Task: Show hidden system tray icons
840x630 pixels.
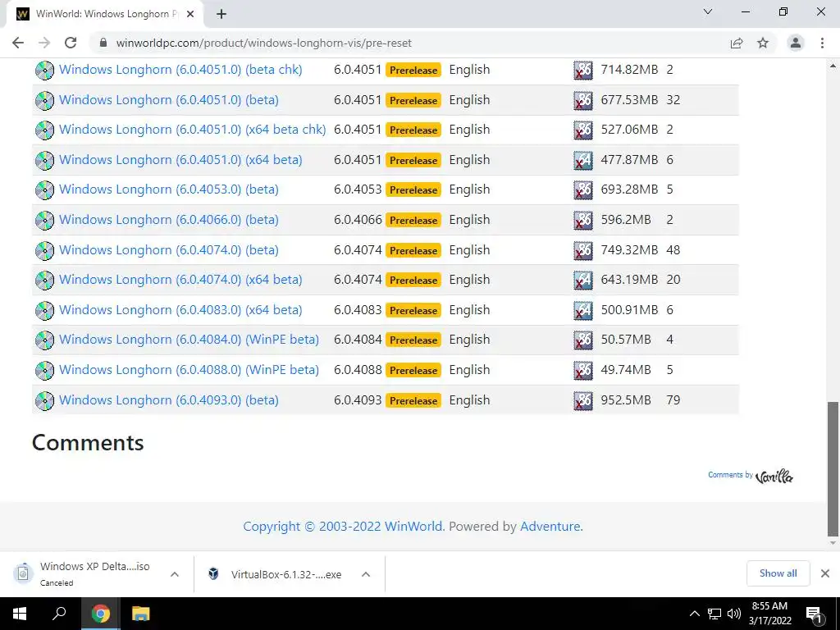Action: pos(694,614)
